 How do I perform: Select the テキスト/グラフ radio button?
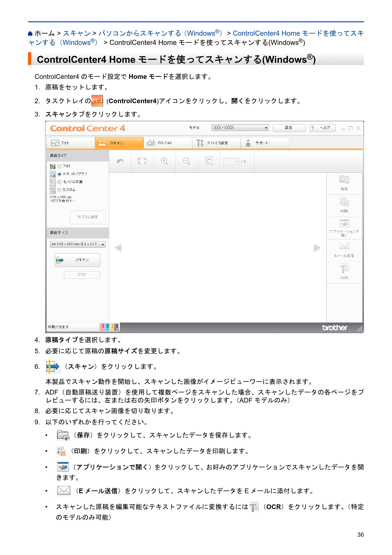point(59,174)
